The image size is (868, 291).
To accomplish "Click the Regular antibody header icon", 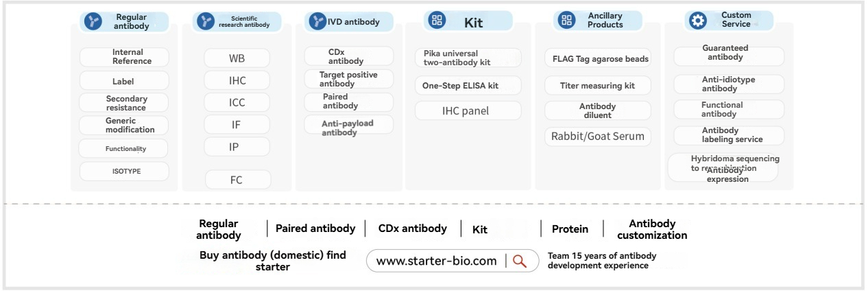I will click(93, 21).
